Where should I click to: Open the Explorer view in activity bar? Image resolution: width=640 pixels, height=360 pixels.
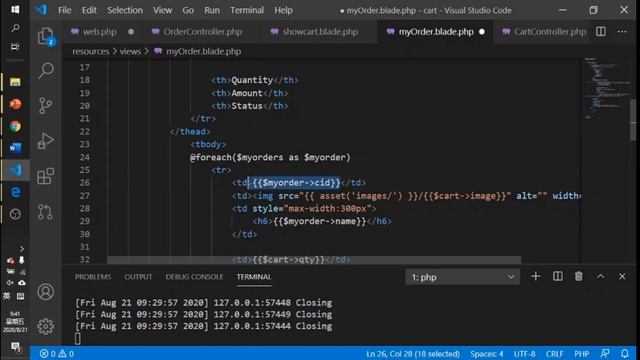click(46, 36)
